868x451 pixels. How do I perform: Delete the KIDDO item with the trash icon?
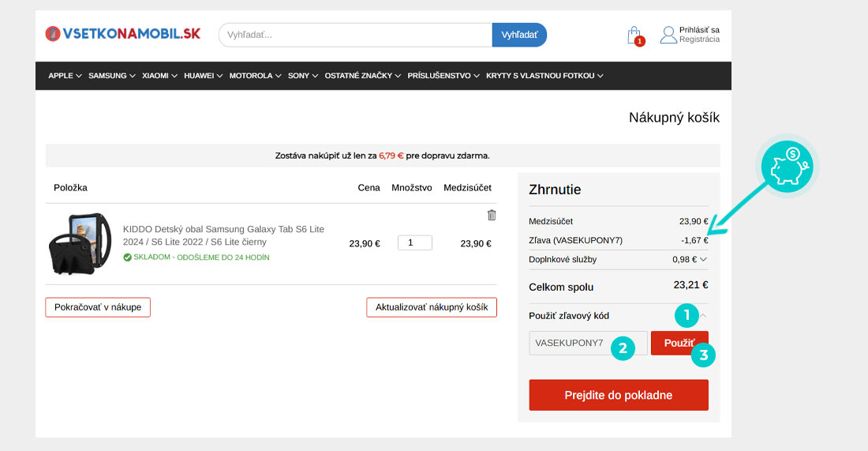[x=492, y=215]
